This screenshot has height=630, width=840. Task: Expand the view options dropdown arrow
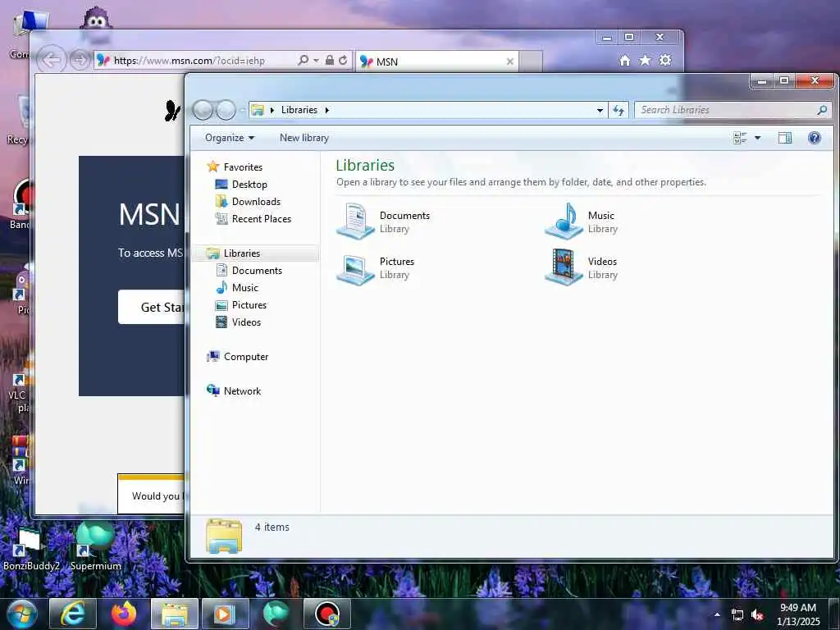(x=757, y=138)
